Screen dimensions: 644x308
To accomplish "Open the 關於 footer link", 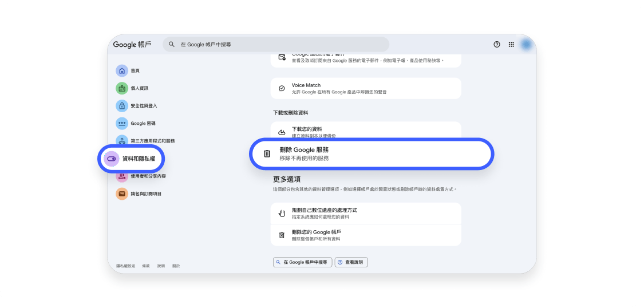I will point(176,266).
